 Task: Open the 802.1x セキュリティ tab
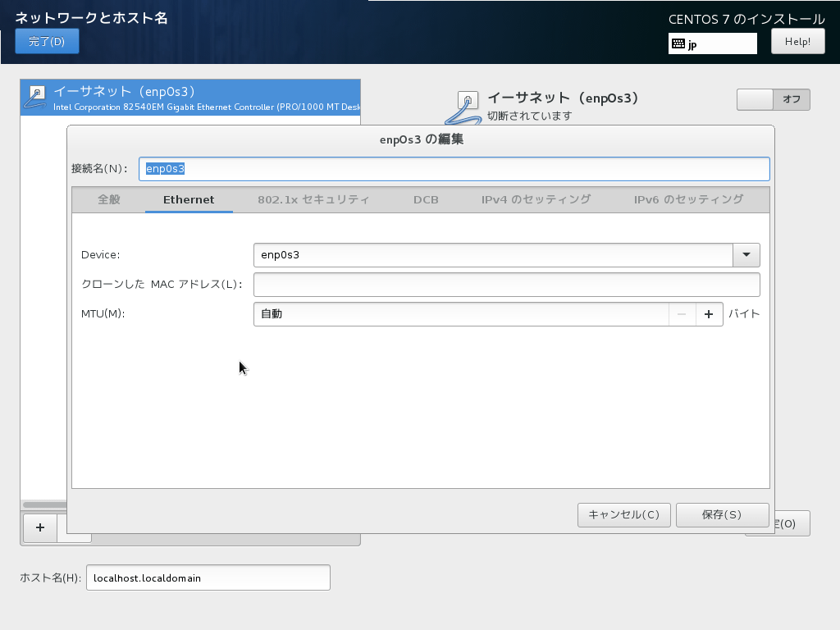point(314,199)
